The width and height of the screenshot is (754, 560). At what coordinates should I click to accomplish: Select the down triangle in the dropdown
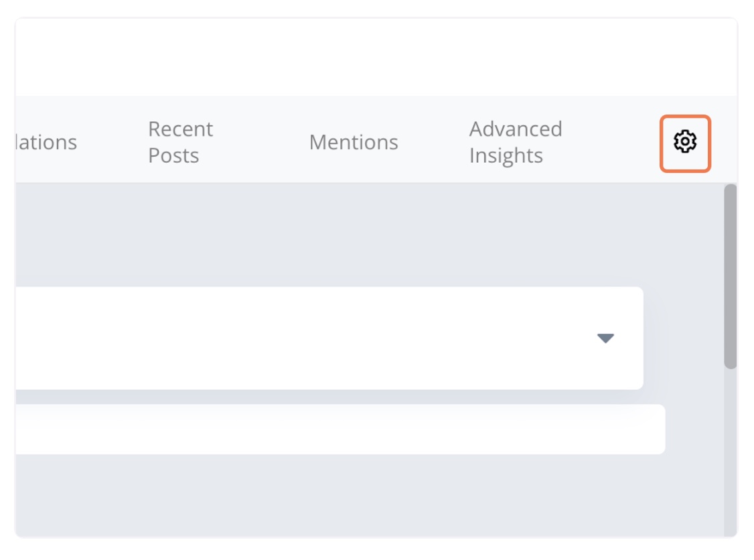pyautogui.click(x=605, y=338)
